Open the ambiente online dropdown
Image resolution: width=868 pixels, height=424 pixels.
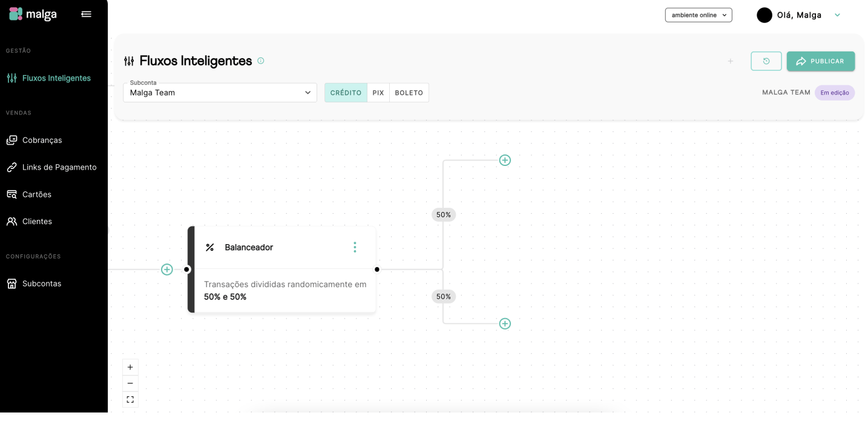699,15
